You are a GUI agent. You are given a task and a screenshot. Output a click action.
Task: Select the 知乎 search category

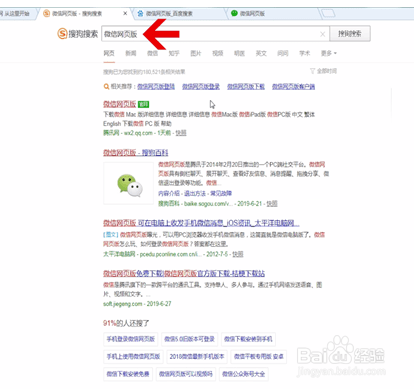point(174,53)
